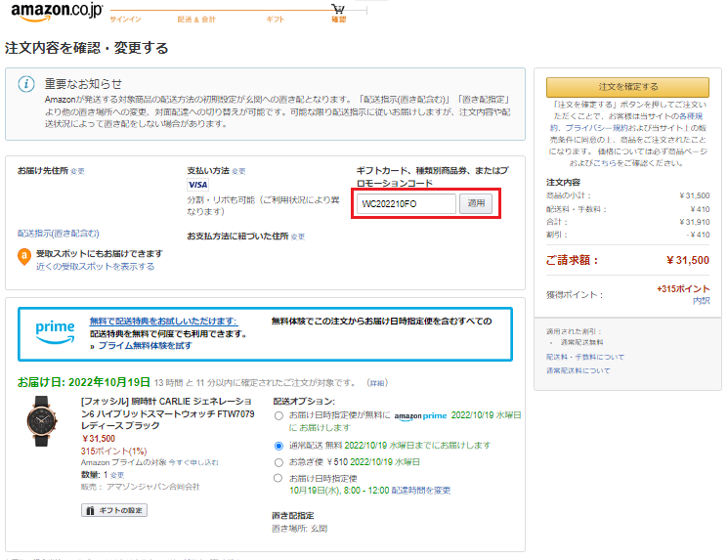Click 割引 -￥410 discount line
This screenshot has width=728, height=560.
click(x=627, y=235)
